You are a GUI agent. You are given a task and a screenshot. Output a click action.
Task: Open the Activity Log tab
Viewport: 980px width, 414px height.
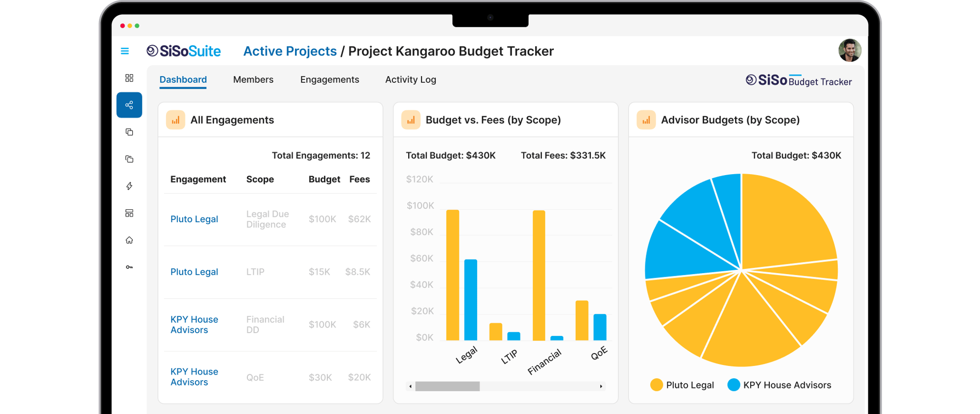(x=411, y=80)
